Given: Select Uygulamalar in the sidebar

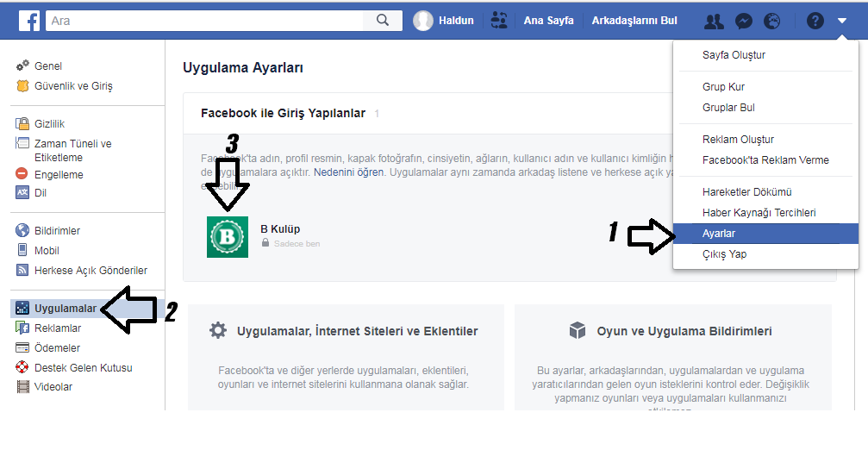Looking at the screenshot, I should [66, 309].
